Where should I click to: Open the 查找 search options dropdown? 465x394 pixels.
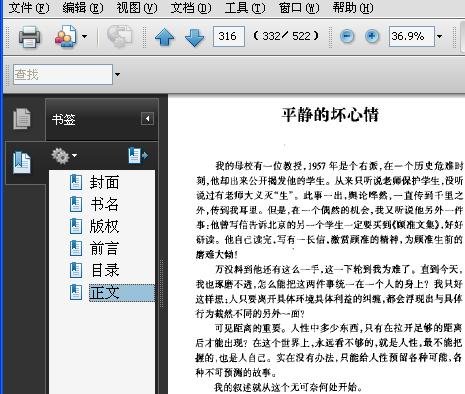click(117, 74)
